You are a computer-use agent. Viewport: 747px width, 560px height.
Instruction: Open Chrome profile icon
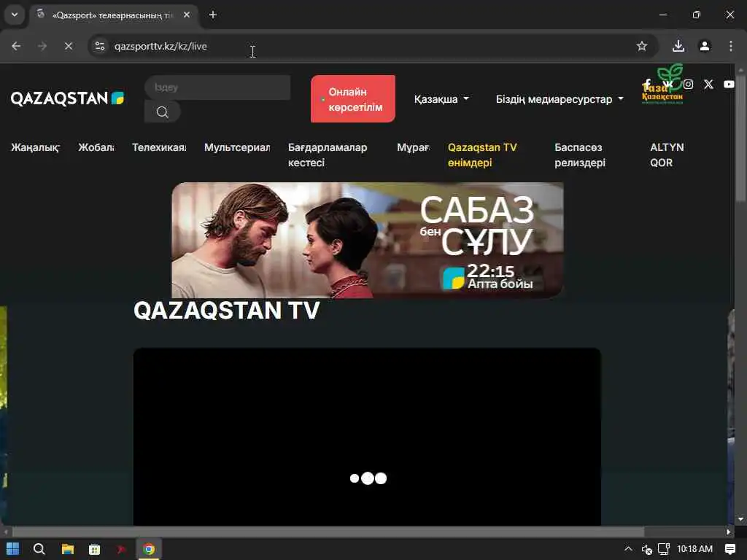705,46
